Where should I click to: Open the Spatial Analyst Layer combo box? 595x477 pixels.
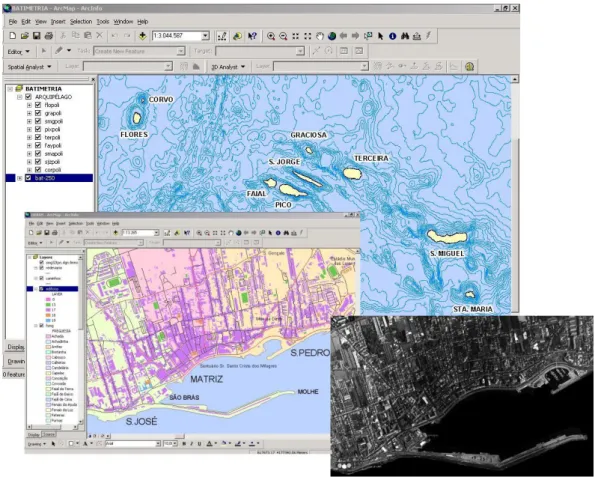point(128,66)
